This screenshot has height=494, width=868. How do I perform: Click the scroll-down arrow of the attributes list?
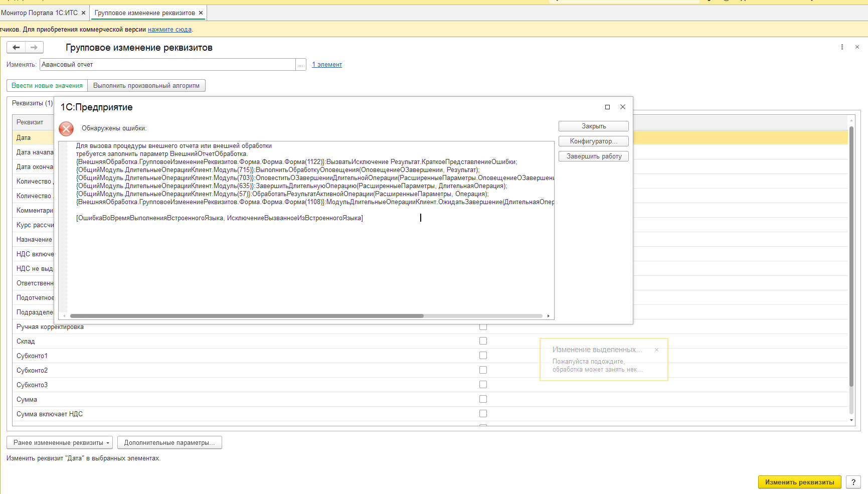click(x=851, y=420)
